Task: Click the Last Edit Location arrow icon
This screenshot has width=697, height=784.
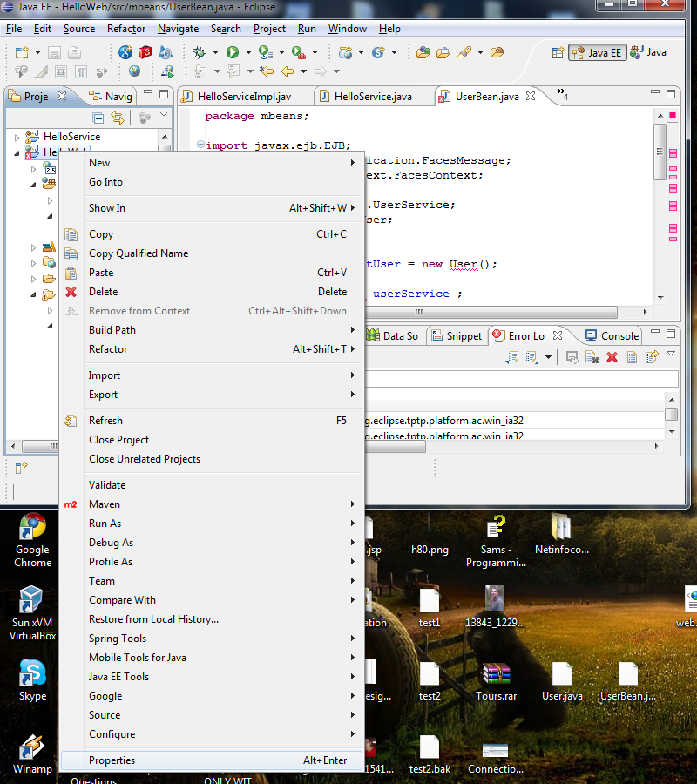Action: click(x=267, y=71)
